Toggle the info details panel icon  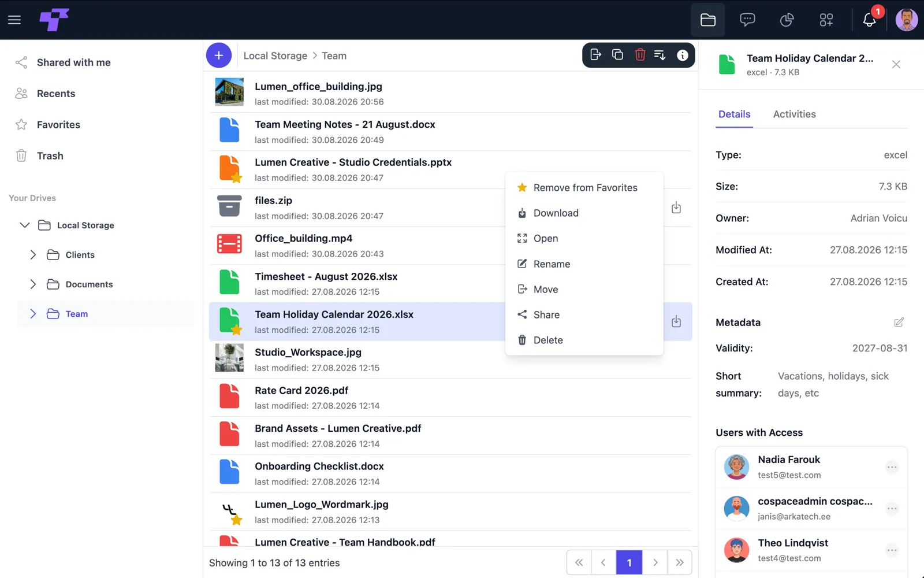click(683, 55)
